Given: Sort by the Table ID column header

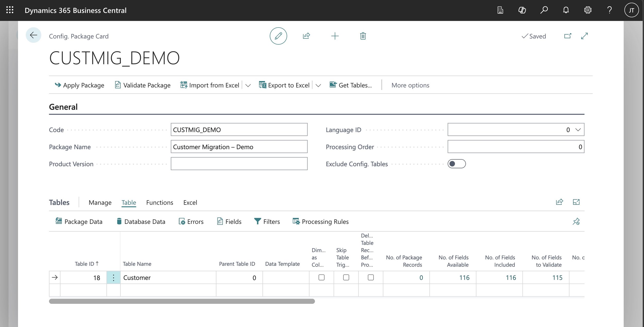Looking at the screenshot, I should pos(87,264).
